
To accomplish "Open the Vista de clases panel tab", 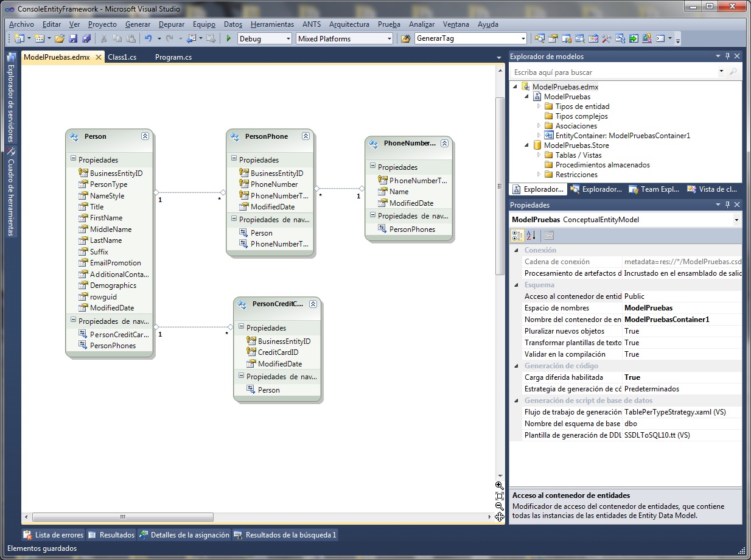I will [x=713, y=189].
